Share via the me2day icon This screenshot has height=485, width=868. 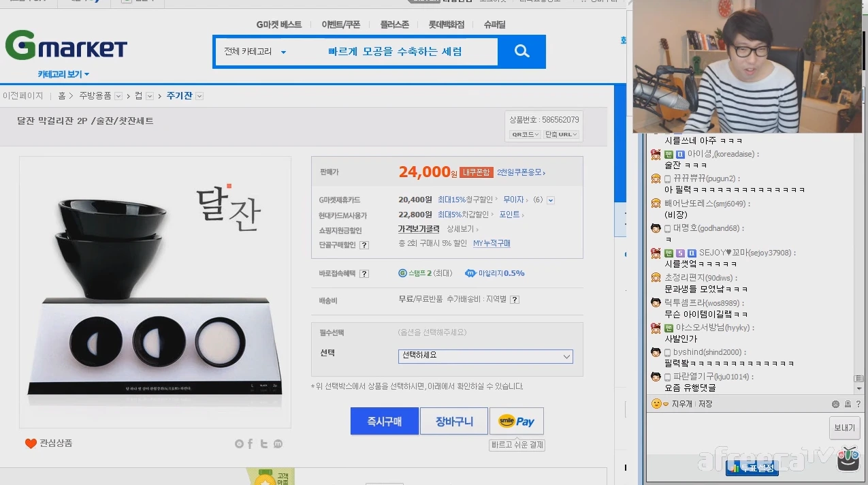tap(278, 443)
